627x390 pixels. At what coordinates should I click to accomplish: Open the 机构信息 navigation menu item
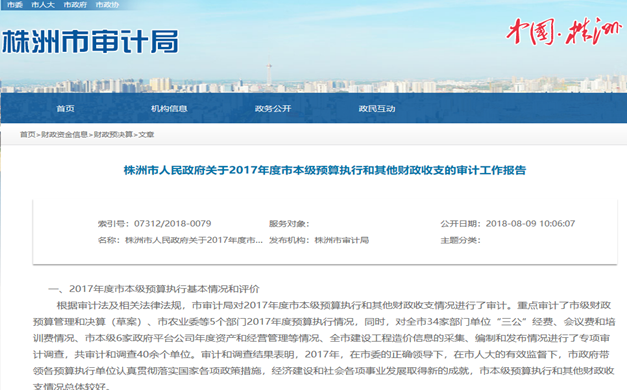169,108
